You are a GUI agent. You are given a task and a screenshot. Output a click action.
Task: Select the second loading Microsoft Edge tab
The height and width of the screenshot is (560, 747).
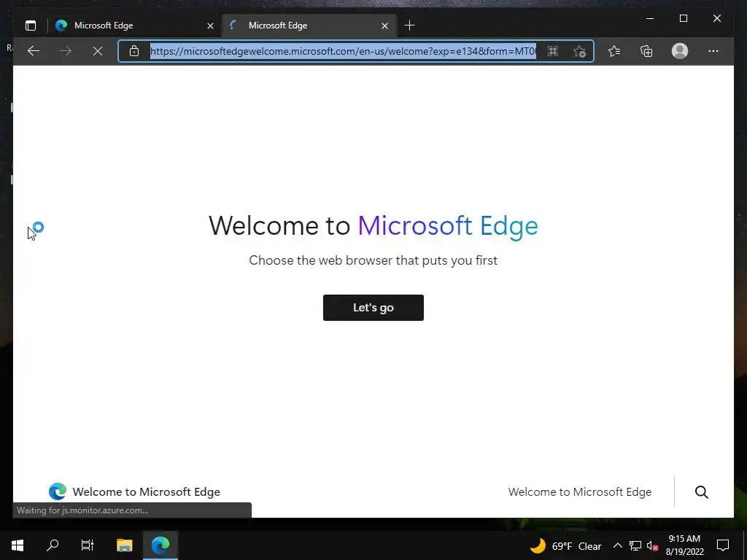pos(309,26)
